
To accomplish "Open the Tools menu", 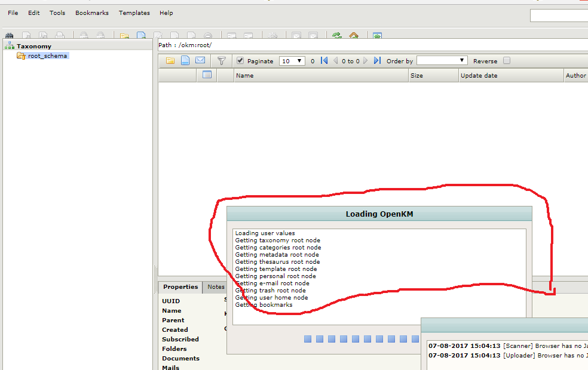I will coord(57,13).
